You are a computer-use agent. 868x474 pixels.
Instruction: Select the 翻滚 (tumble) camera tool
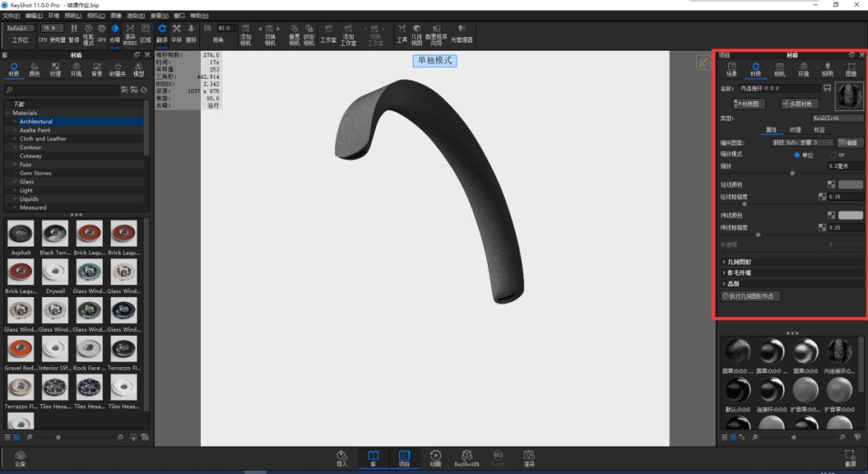(162, 33)
